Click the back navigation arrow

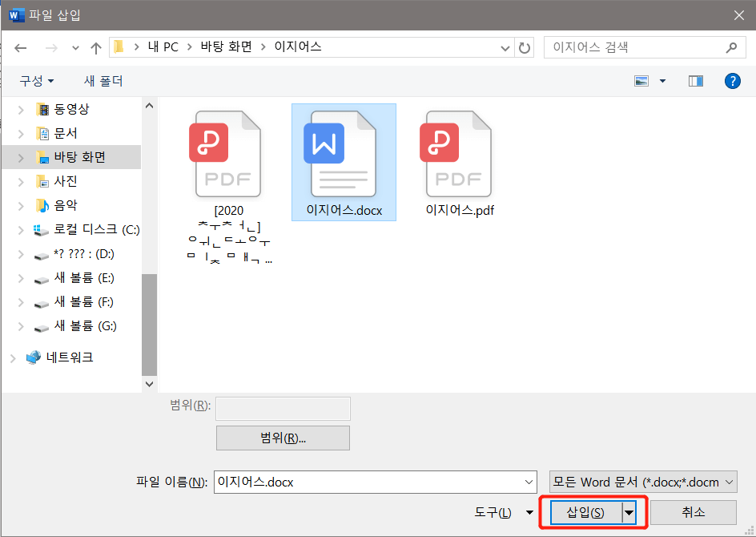(21, 47)
